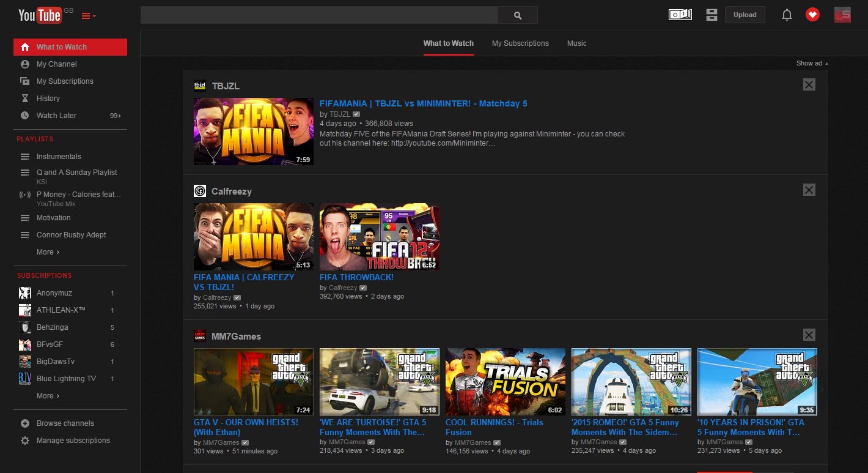Click the Watch Later clock icon
The height and width of the screenshot is (473, 868).
click(25, 115)
